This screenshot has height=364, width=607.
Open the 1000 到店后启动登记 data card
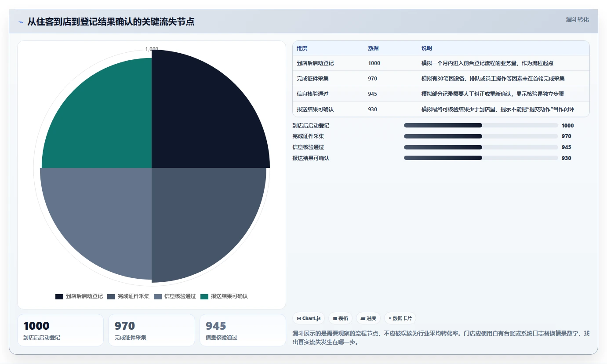click(60, 330)
